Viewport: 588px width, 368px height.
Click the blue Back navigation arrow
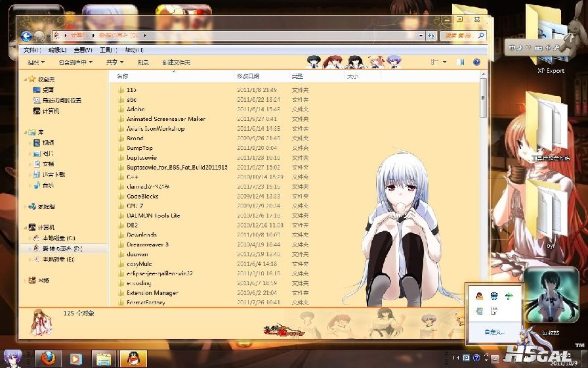(27, 36)
